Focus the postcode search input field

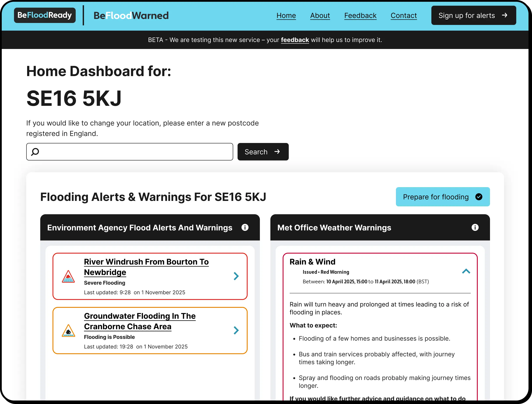[x=135, y=152]
